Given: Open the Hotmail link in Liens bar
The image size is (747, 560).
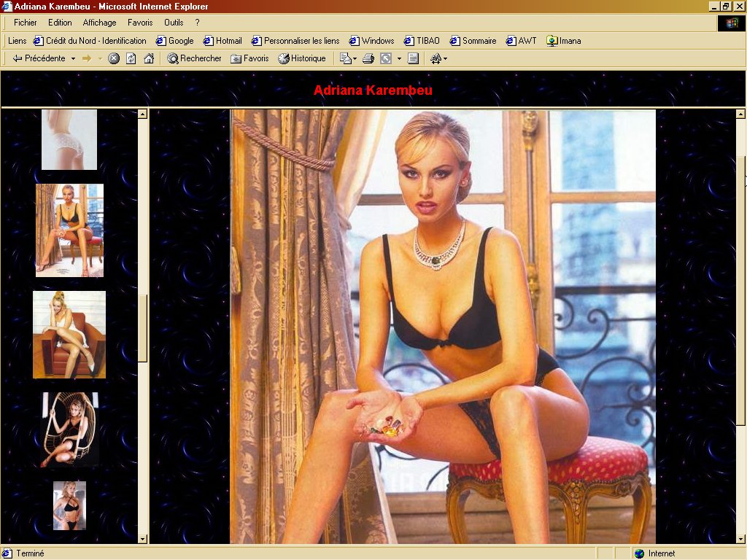Looking at the screenshot, I should tap(222, 41).
